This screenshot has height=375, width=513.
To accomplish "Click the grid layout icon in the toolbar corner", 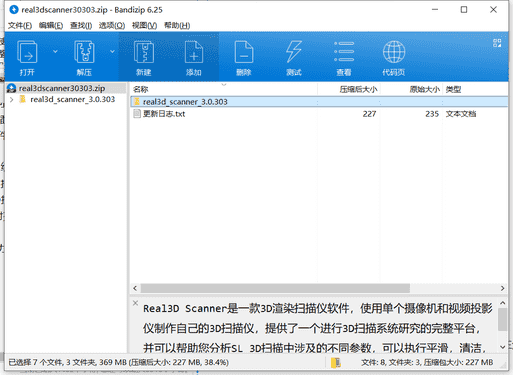I will click(x=497, y=43).
